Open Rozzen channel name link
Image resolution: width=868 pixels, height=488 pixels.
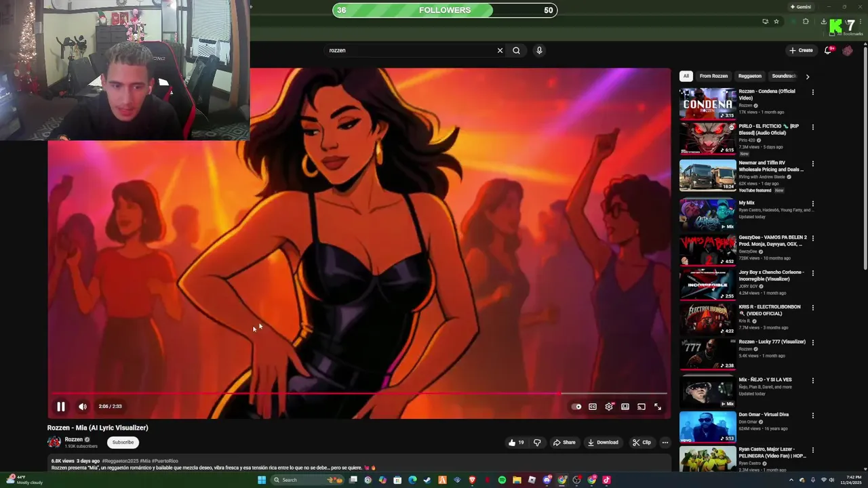click(73, 439)
